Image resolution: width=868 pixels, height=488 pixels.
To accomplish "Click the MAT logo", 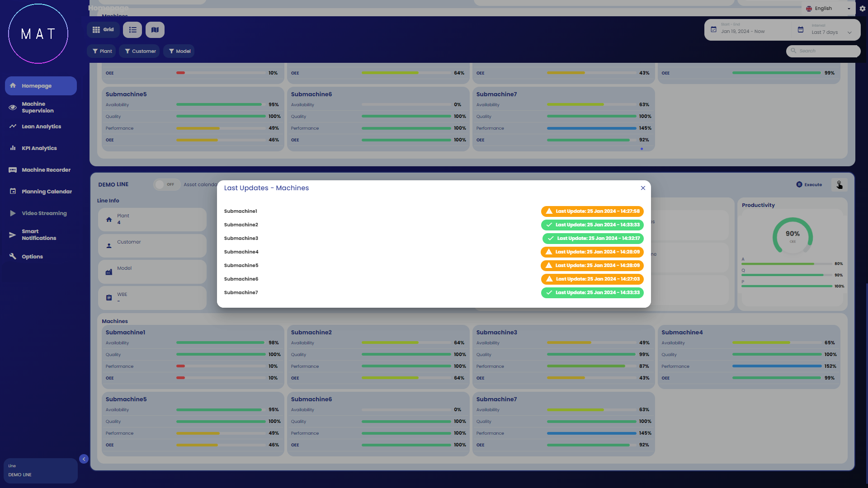I will (38, 34).
